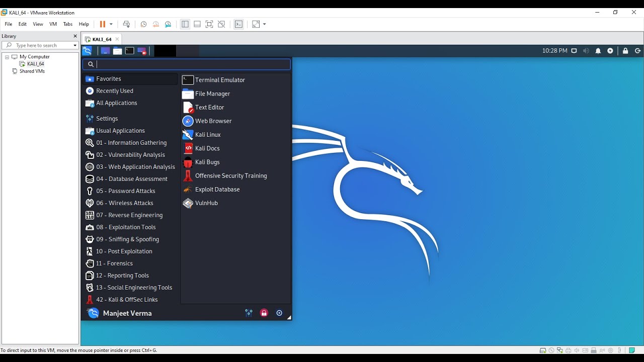Open library search dropdown arrow

coord(75,45)
